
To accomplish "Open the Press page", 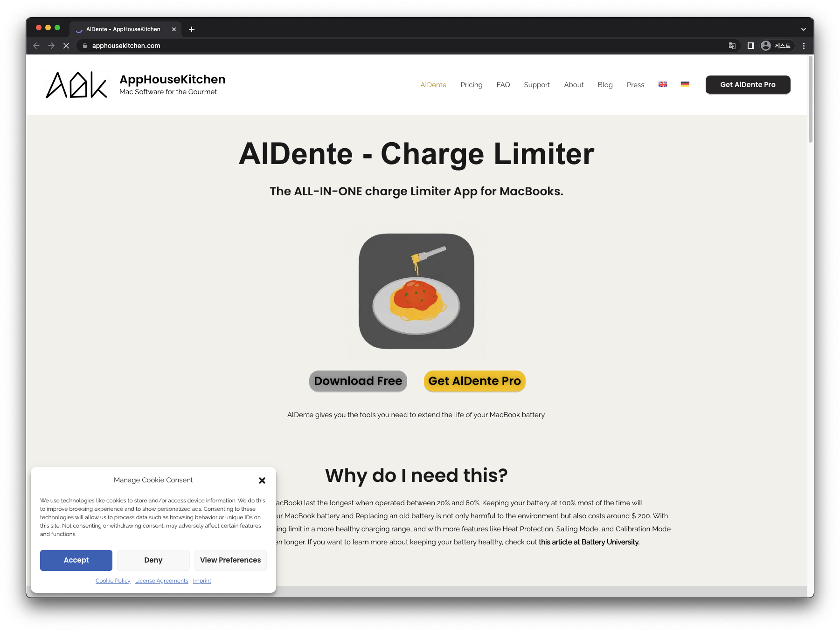I will click(635, 85).
